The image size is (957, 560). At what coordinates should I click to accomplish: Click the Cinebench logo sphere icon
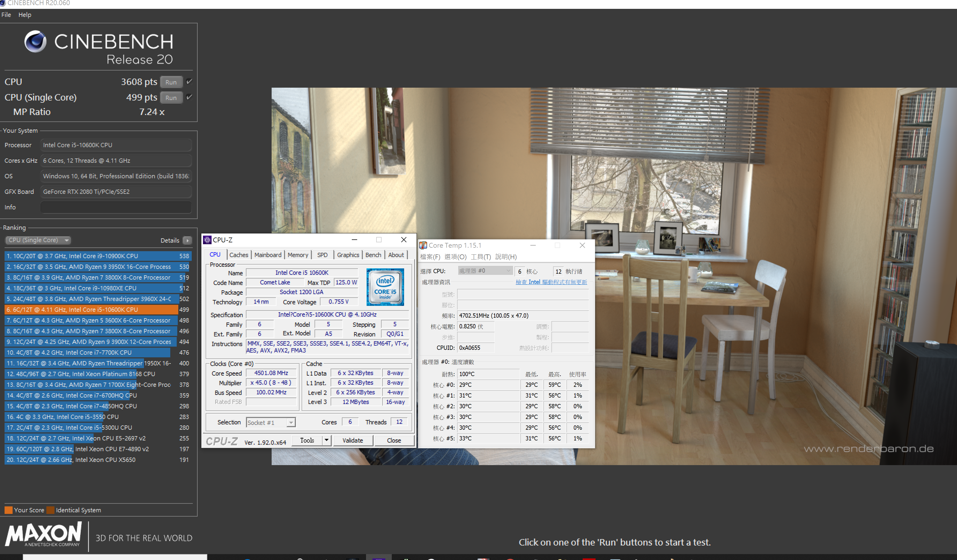coord(35,41)
